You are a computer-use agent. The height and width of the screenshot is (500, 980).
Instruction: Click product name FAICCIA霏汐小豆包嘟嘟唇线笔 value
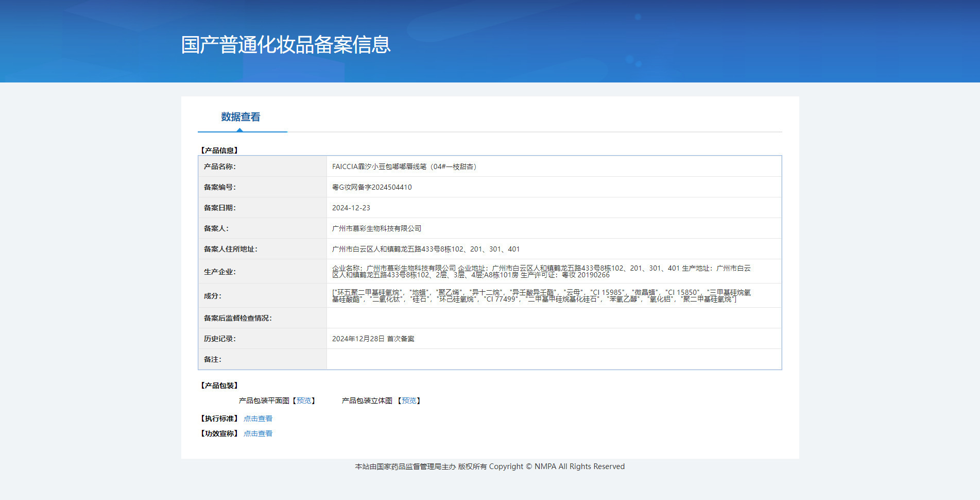click(404, 166)
